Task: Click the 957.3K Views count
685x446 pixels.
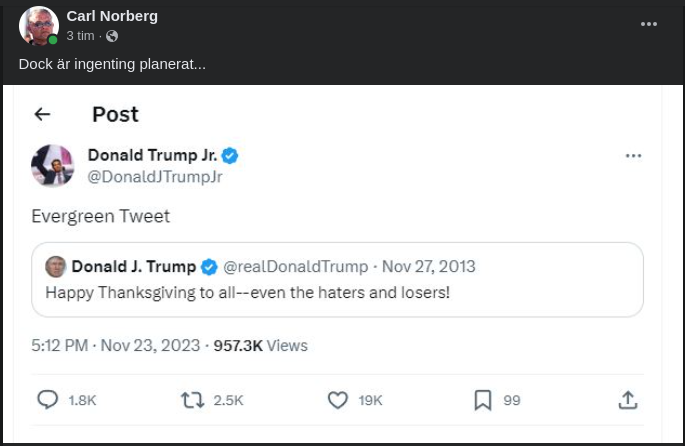Action: 260,345
